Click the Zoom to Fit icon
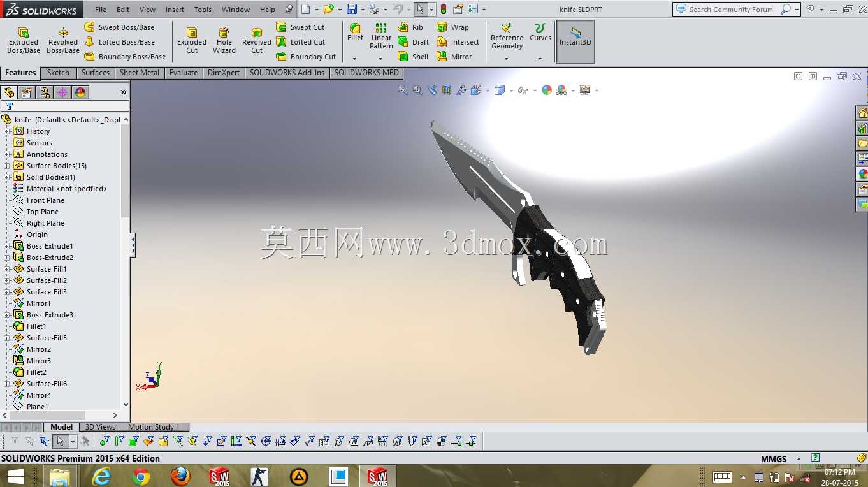Image resolution: width=868 pixels, height=487 pixels. [403, 91]
